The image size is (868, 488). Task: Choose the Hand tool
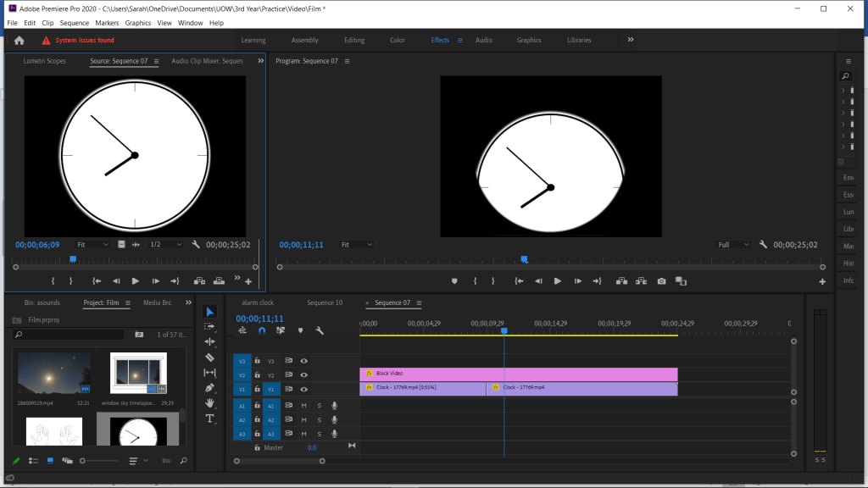210,403
